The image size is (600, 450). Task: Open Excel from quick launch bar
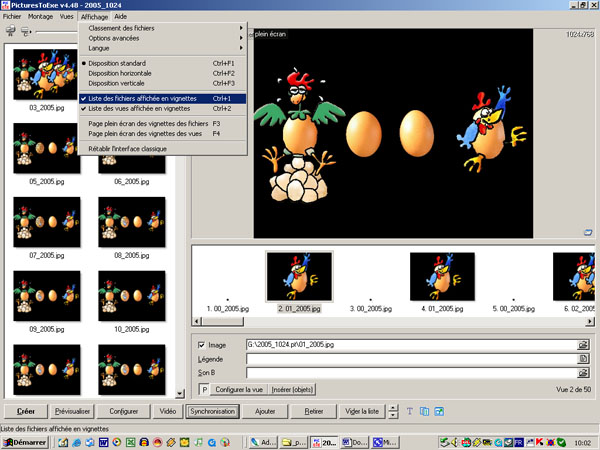coord(130,442)
